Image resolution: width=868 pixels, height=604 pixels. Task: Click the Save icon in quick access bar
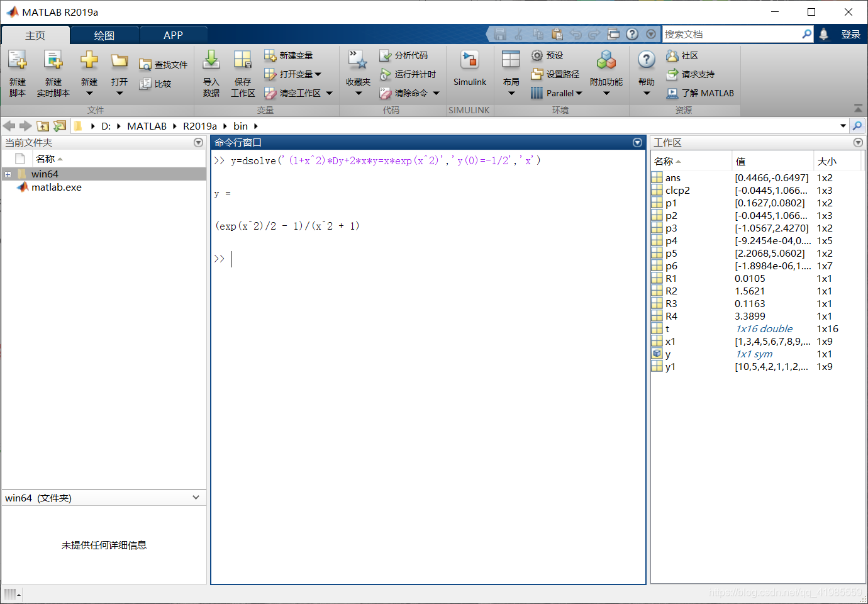[x=500, y=34]
